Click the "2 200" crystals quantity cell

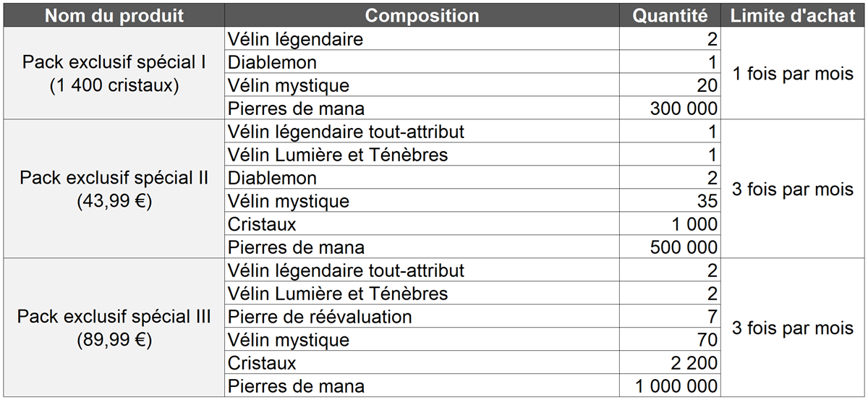694,363
